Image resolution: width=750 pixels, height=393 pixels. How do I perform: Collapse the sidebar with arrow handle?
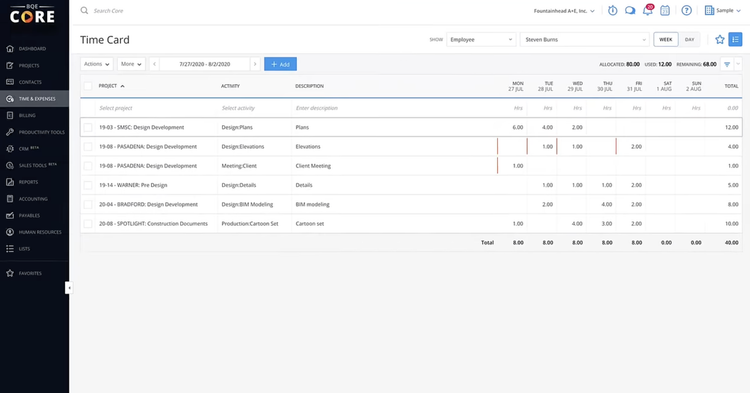point(69,288)
